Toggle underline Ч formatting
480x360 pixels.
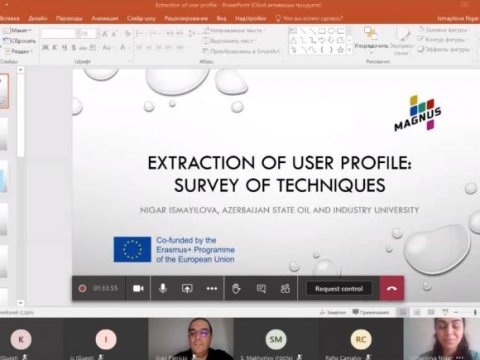pos(64,48)
